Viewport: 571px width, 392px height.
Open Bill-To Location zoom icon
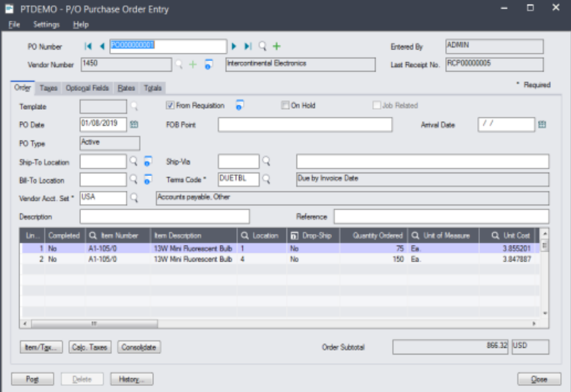(147, 179)
